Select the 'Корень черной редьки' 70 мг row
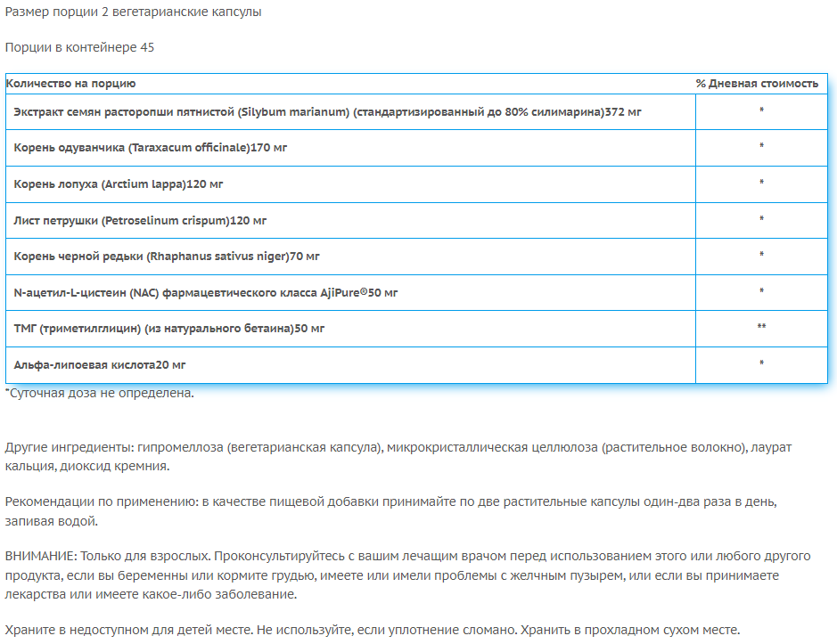This screenshot has height=644, width=837. (x=167, y=257)
